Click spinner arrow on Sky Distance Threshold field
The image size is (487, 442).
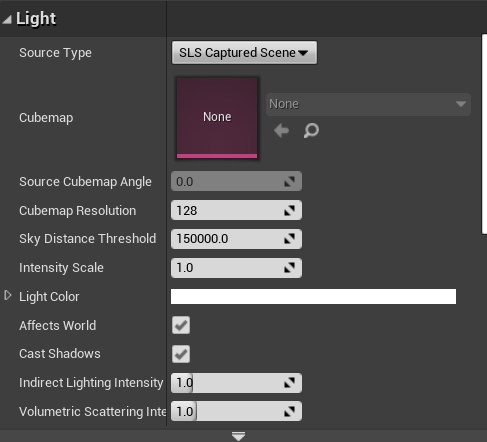(x=289, y=239)
